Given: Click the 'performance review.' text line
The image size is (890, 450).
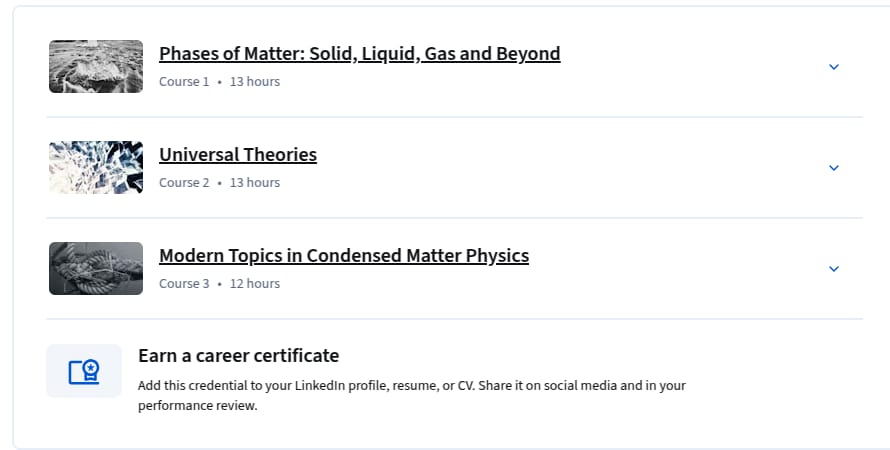Looking at the screenshot, I should point(198,406).
